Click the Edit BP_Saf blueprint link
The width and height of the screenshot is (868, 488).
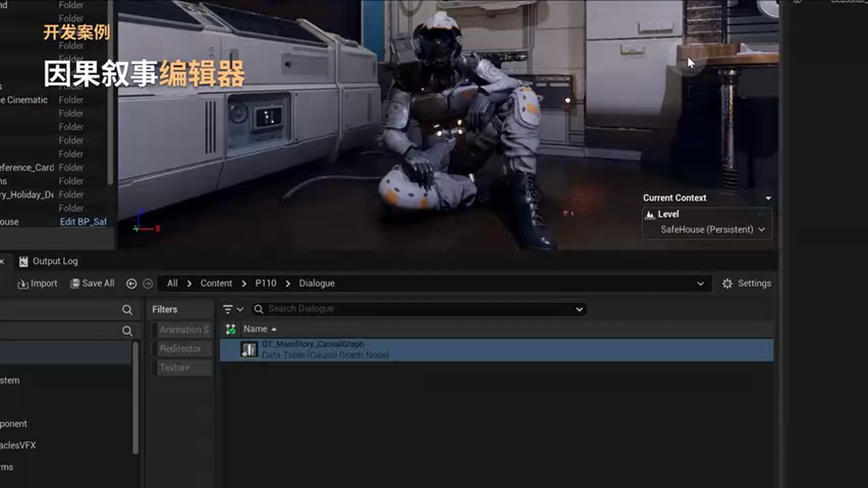pos(83,222)
